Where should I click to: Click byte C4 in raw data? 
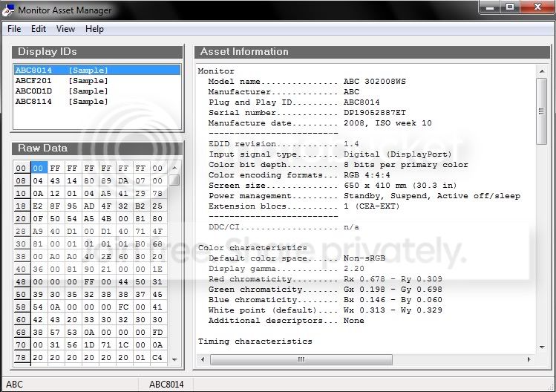(x=157, y=357)
